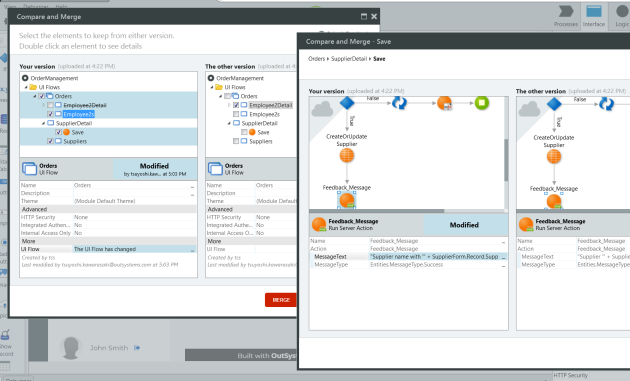Toggle Employee2s checkbox in the other version

click(236, 114)
